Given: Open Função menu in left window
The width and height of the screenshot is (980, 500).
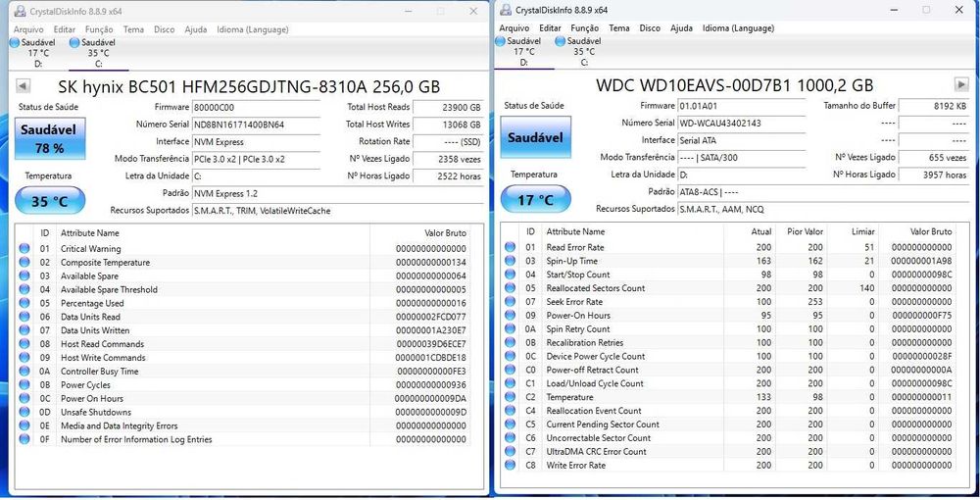Looking at the screenshot, I should pos(99,29).
